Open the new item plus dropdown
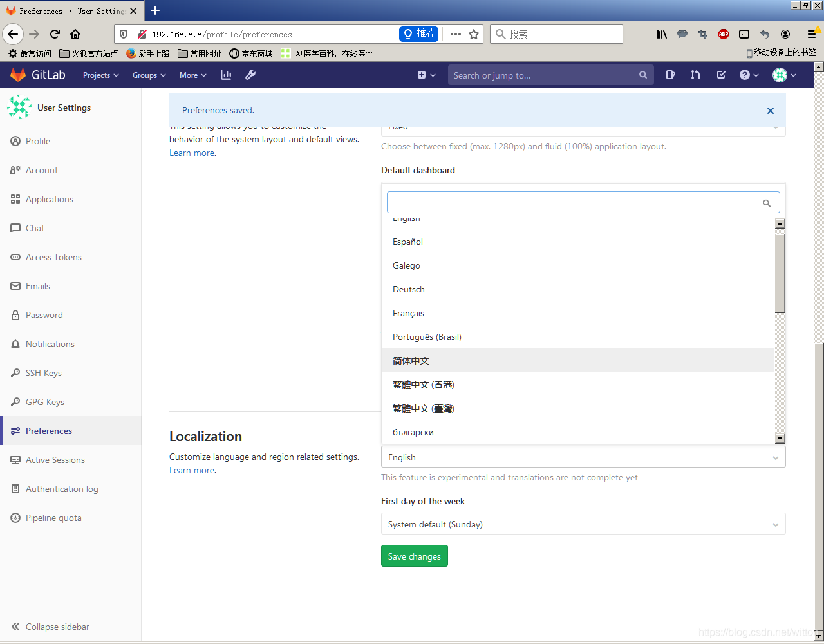 (426, 75)
